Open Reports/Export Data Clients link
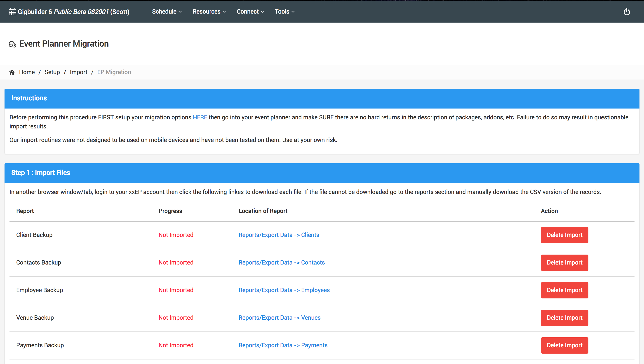Viewport: 644px width, 364px height. (x=279, y=235)
